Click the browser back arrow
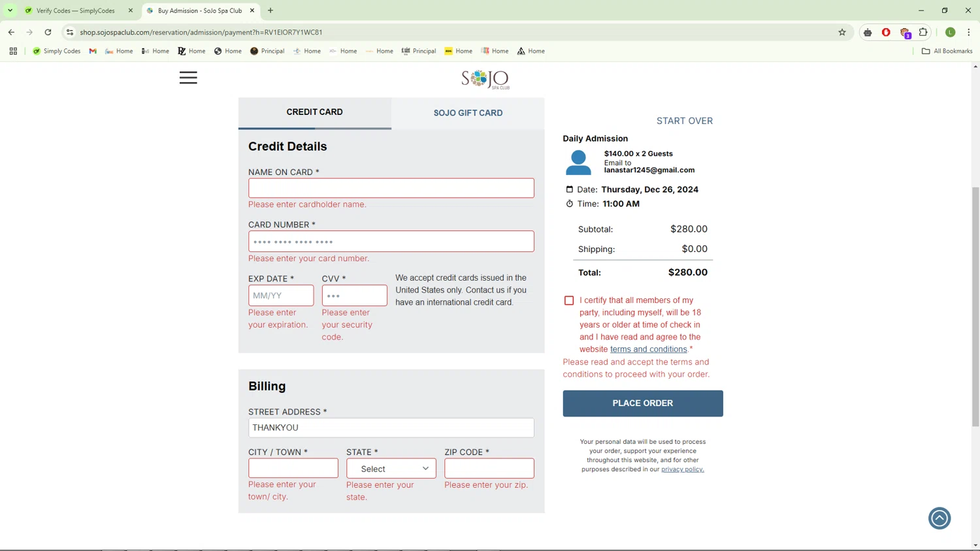 (x=11, y=32)
